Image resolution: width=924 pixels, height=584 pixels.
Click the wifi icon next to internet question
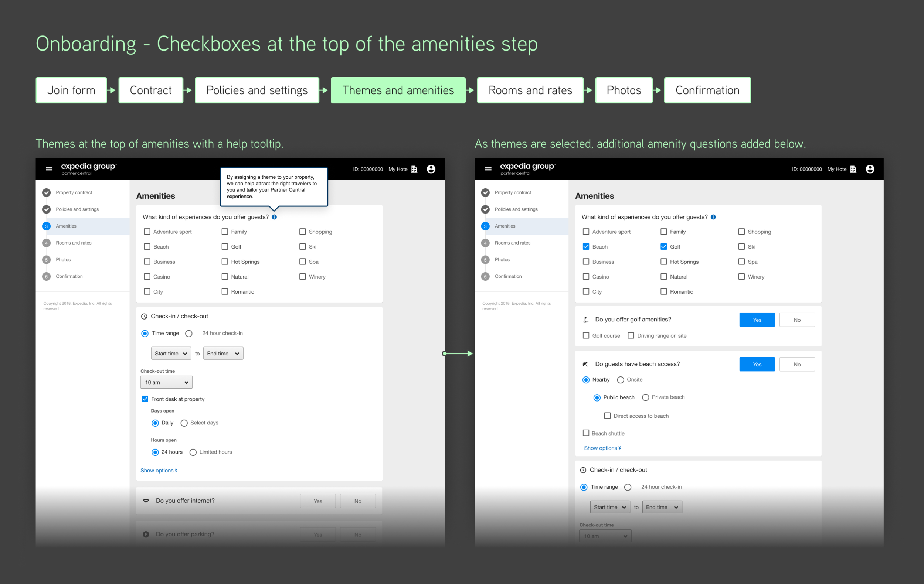tap(146, 501)
